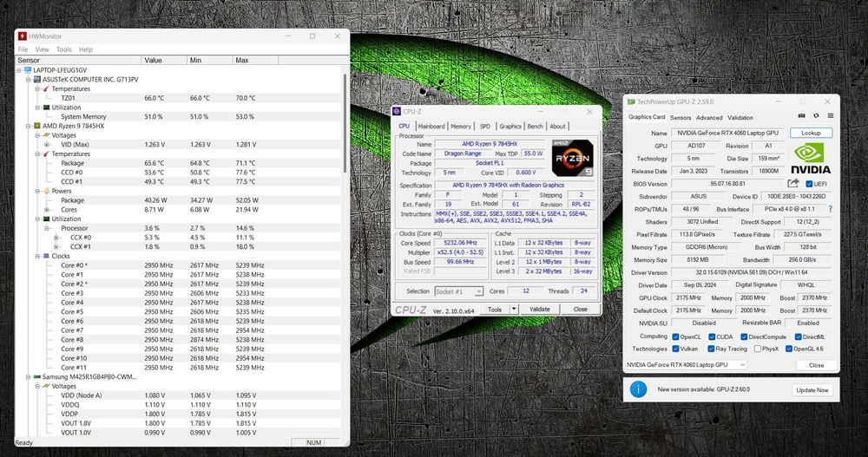Open the Tools dropdown arrow in CPU-Z
The image size is (868, 457).
coord(514,310)
